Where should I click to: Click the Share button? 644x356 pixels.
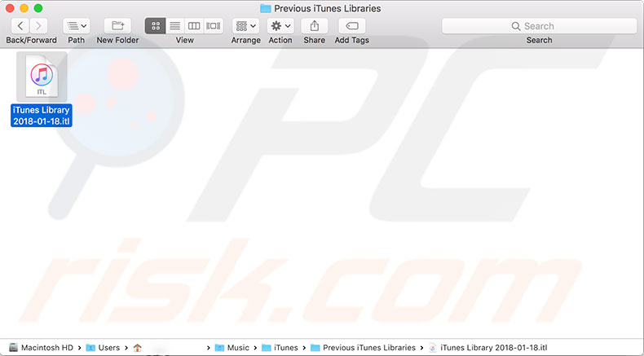pyautogui.click(x=314, y=26)
